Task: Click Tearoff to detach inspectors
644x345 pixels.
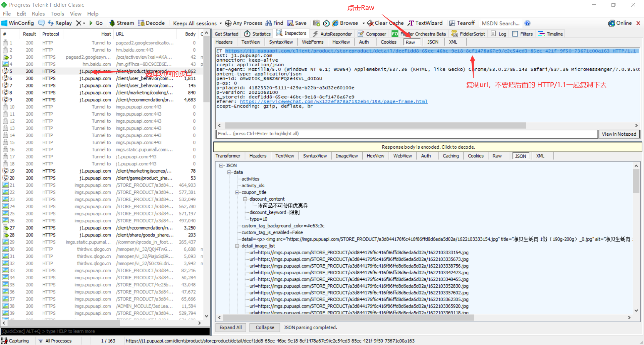Action: (462, 23)
